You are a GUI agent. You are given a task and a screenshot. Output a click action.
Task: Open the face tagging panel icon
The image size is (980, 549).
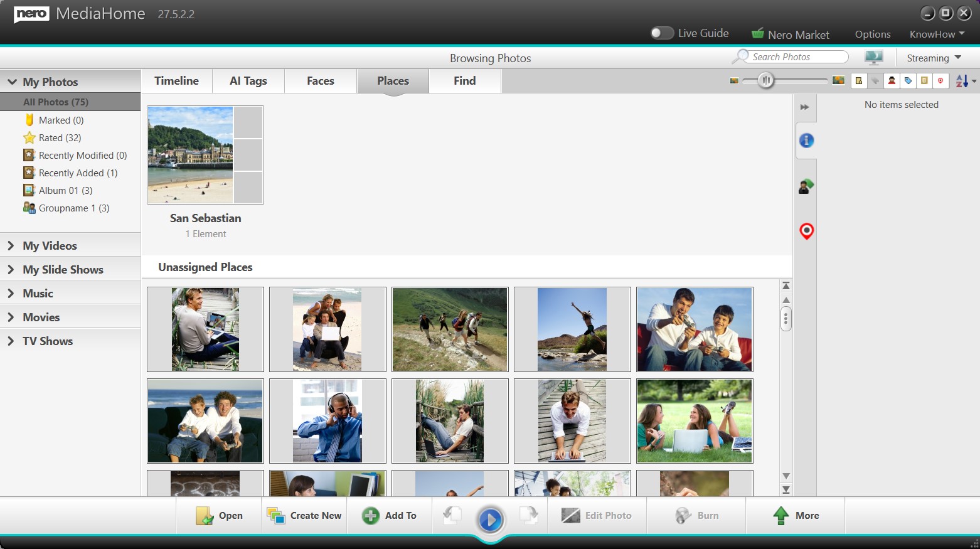point(806,186)
